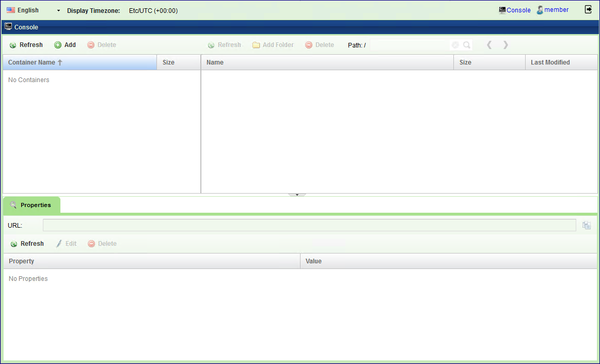
Task: Click the magnifier search icon in Path
Action: pyautogui.click(x=466, y=45)
